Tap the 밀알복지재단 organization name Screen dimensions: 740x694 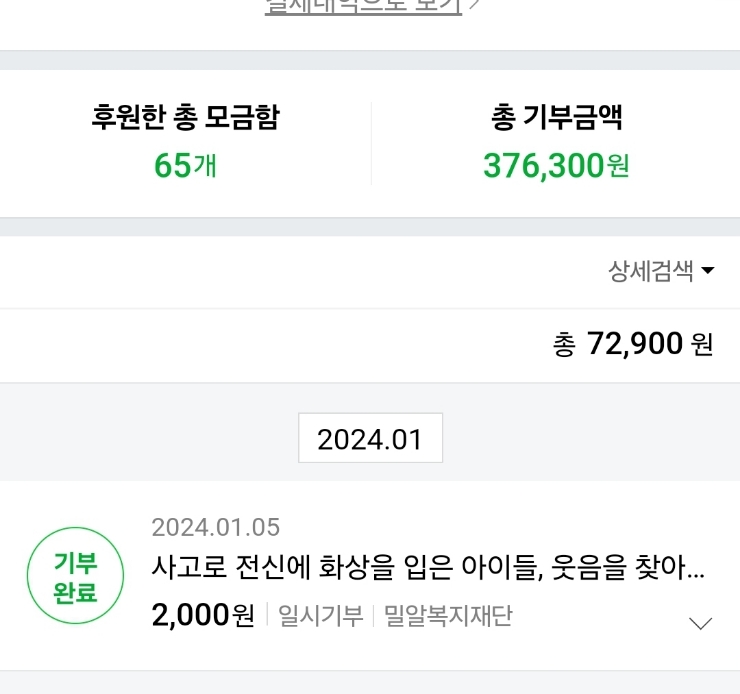(448, 615)
